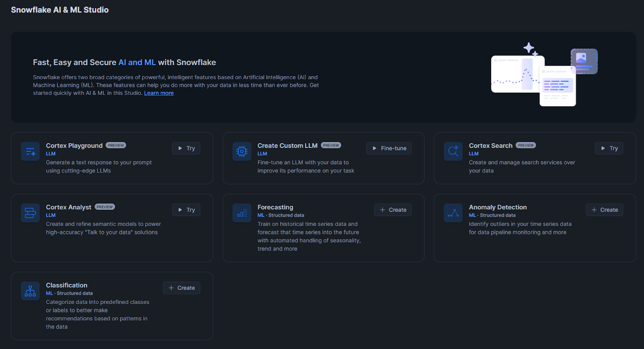Click the banner illustration graphic

[544, 74]
